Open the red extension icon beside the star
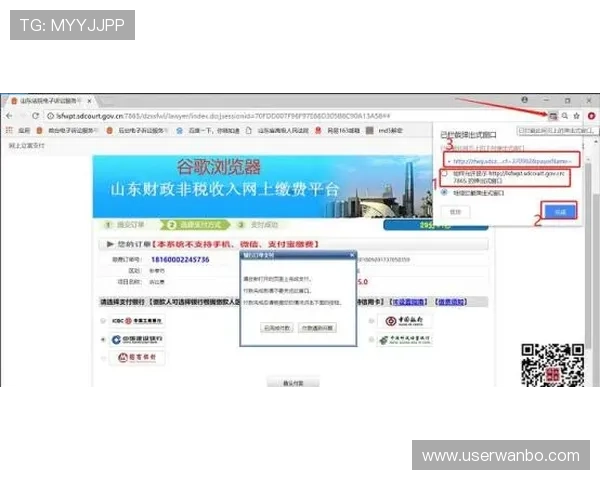The width and height of the screenshot is (600, 480). click(592, 116)
